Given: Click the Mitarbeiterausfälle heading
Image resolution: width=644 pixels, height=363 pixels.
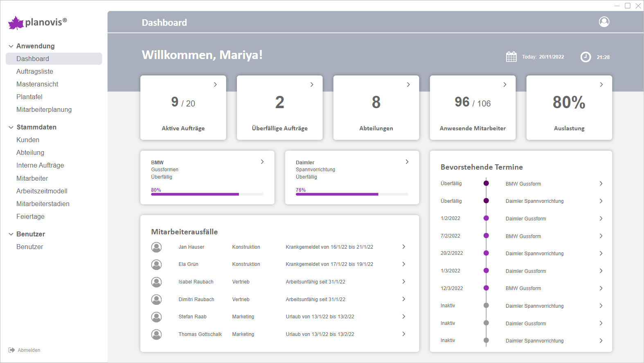Looking at the screenshot, I should click(185, 232).
